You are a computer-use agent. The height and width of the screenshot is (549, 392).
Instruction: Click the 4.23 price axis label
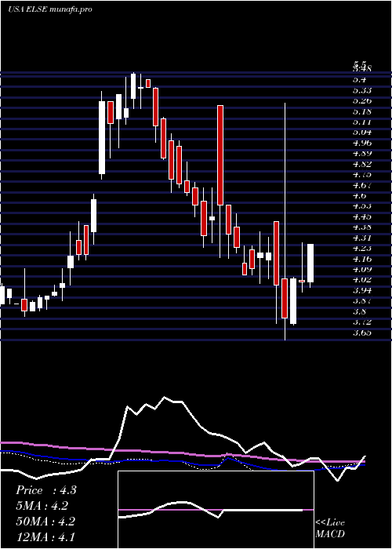point(362,249)
